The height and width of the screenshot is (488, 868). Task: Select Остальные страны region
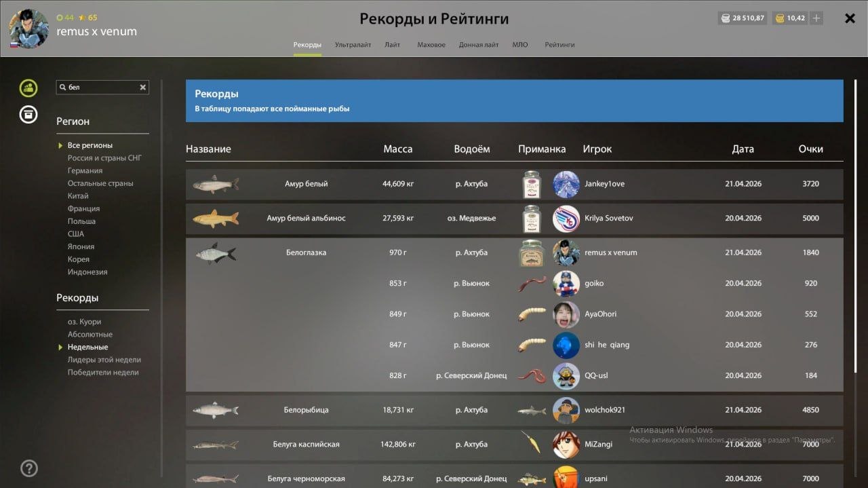point(100,183)
